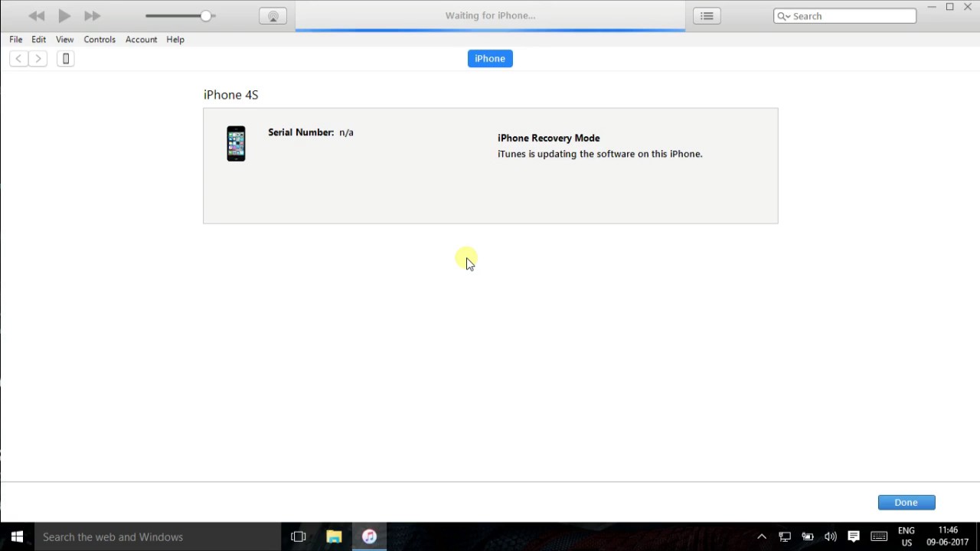Close the iTunes window

[x=968, y=8]
